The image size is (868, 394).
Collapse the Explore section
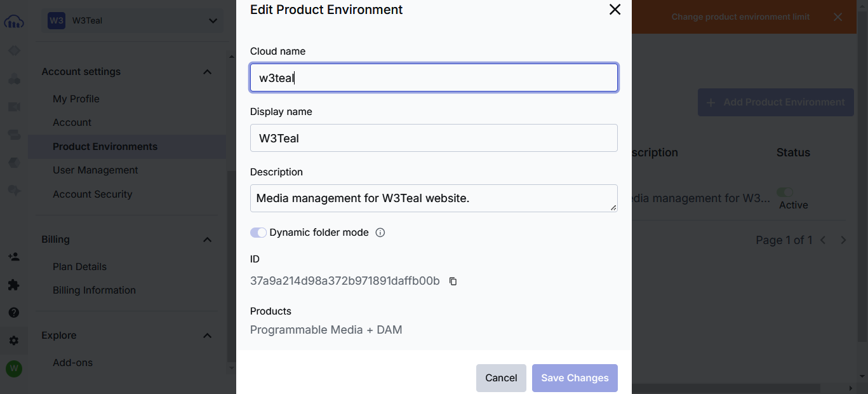(x=207, y=336)
